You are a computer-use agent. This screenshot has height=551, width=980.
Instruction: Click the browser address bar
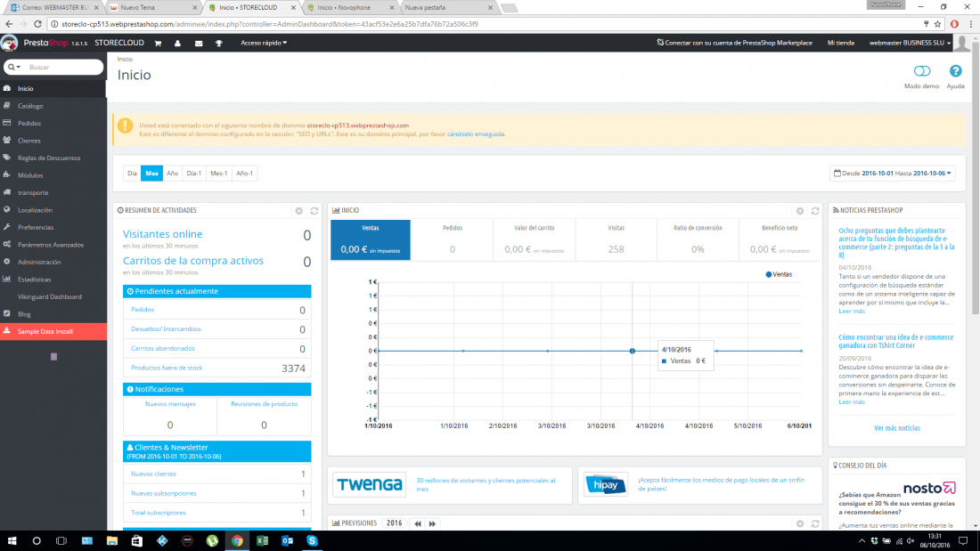[487, 24]
